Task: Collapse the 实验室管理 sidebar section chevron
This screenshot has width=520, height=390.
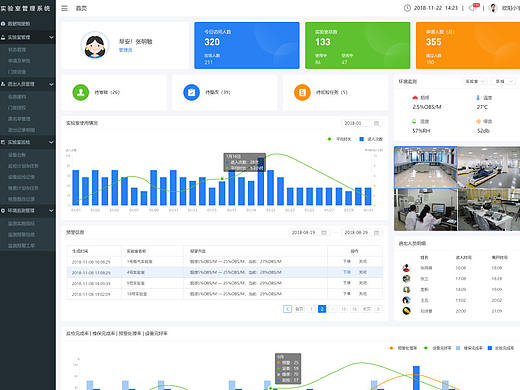Action: point(51,37)
